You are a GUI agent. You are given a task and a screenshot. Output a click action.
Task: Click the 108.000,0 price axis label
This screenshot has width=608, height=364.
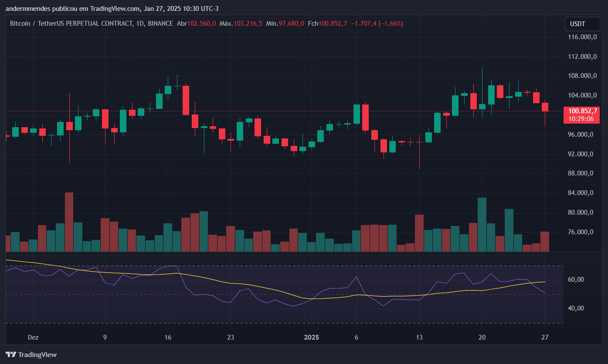pyautogui.click(x=582, y=76)
